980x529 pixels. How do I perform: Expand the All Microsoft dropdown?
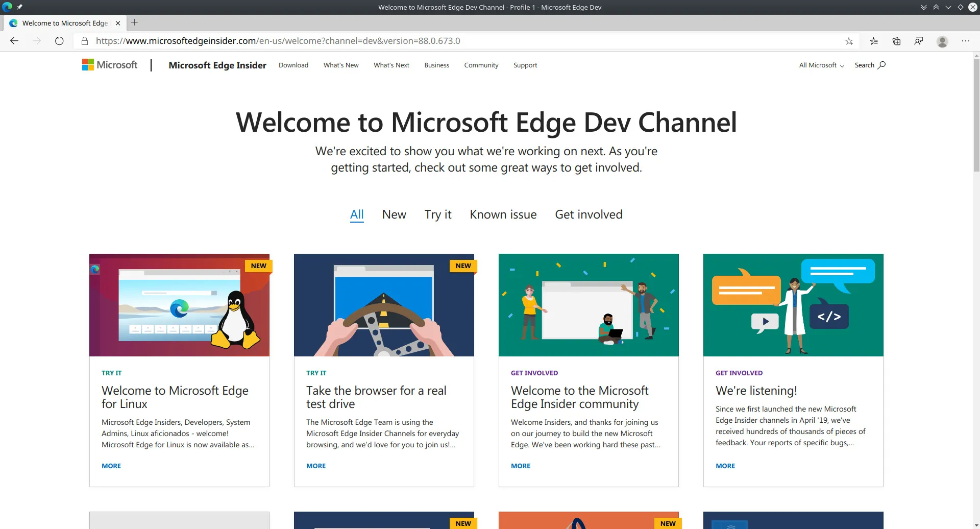(x=820, y=65)
